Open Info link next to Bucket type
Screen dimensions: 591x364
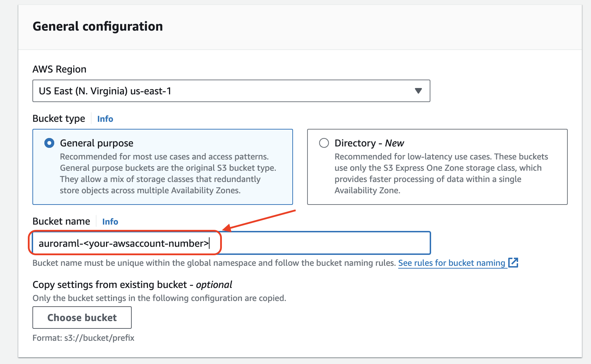(x=105, y=119)
